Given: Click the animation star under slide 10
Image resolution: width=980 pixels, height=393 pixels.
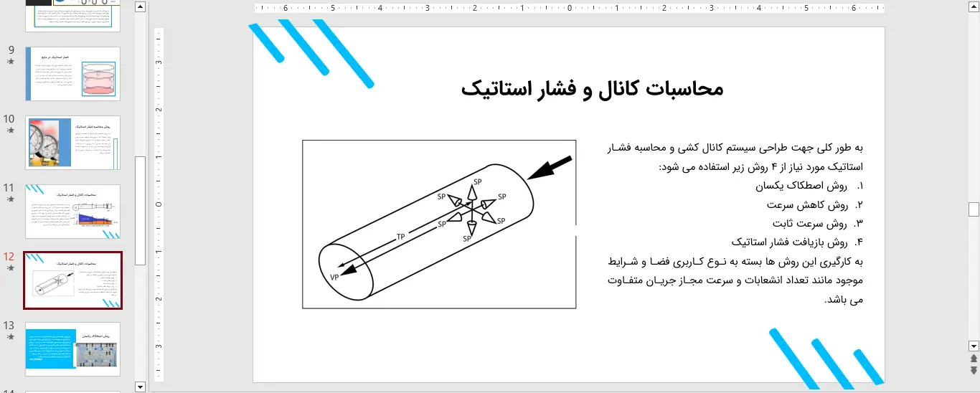Looking at the screenshot, I should 10,131.
